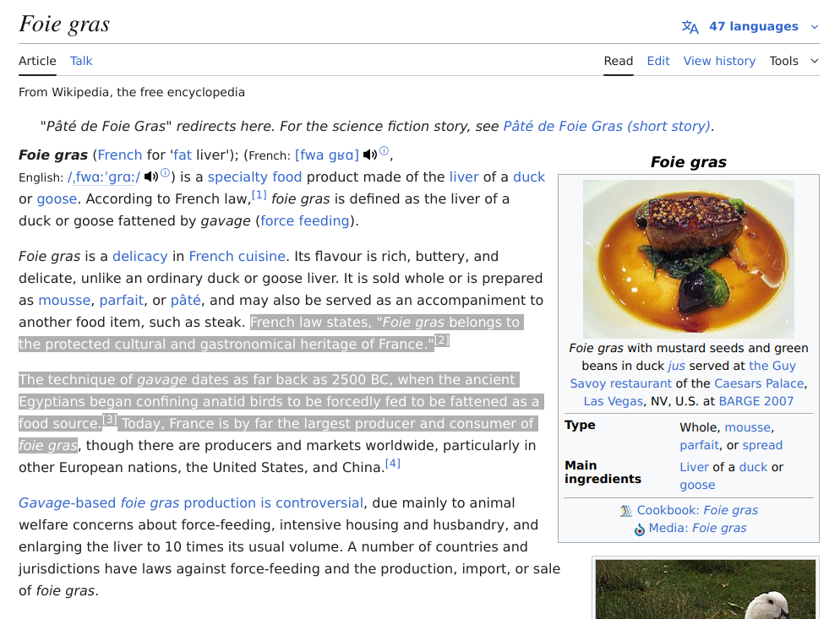This screenshot has height=619, width=840.
Task: Follow the specialty food link
Action: coord(254,176)
